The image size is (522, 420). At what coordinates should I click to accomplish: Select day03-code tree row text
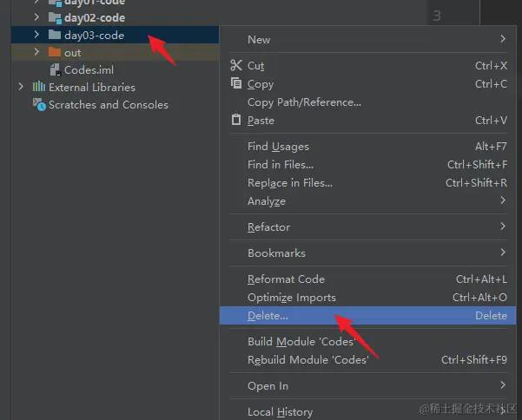tap(94, 36)
